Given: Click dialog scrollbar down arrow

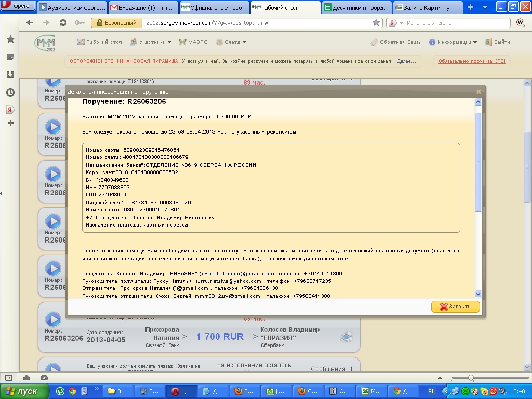Looking at the screenshot, I should (478, 294).
